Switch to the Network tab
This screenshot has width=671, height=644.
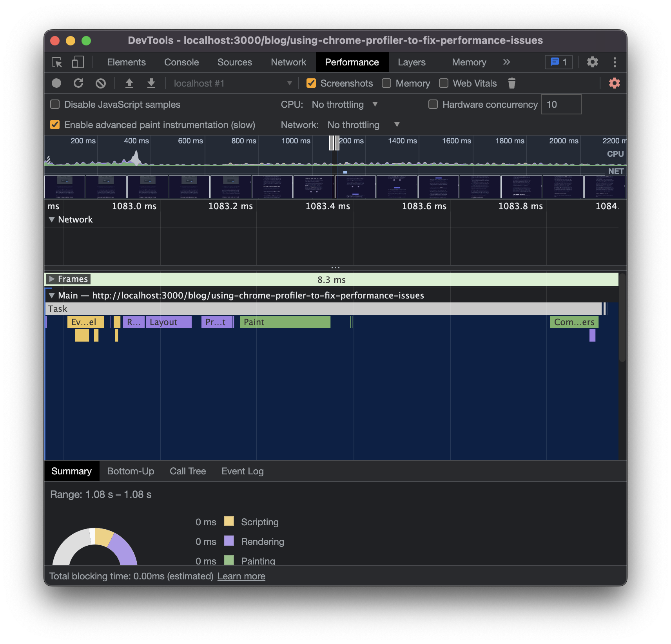[x=288, y=62]
